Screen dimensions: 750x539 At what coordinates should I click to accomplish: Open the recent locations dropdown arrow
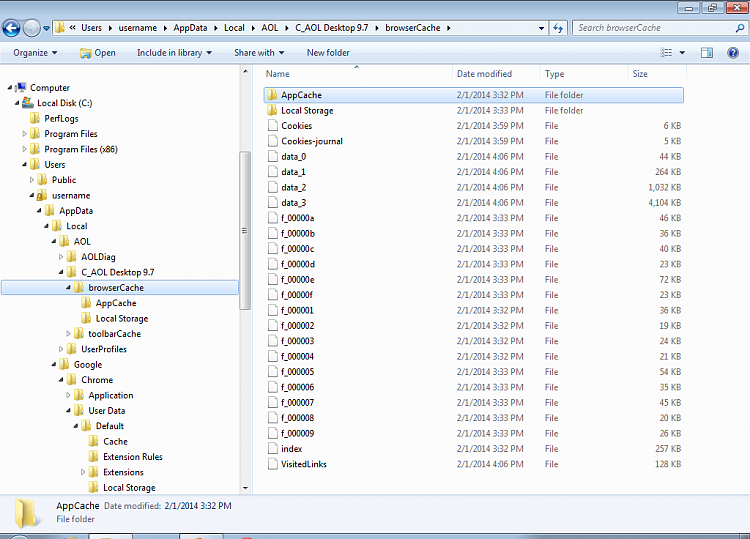coord(46,28)
